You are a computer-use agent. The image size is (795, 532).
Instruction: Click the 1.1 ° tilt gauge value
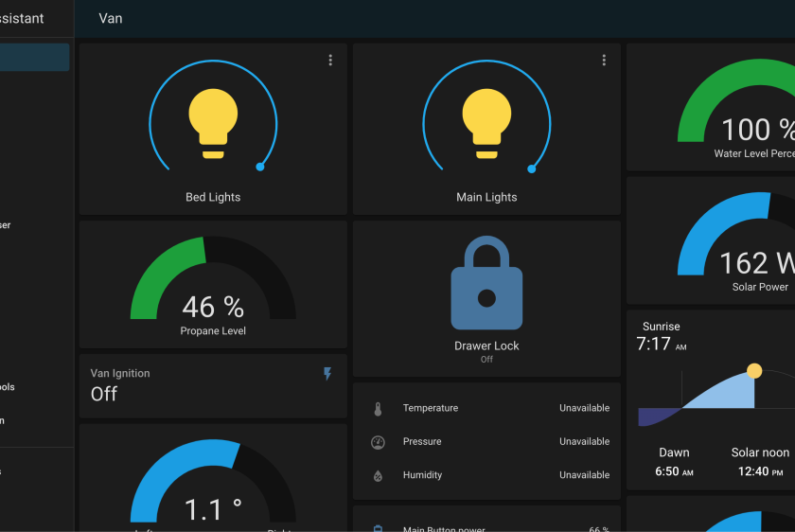213,509
